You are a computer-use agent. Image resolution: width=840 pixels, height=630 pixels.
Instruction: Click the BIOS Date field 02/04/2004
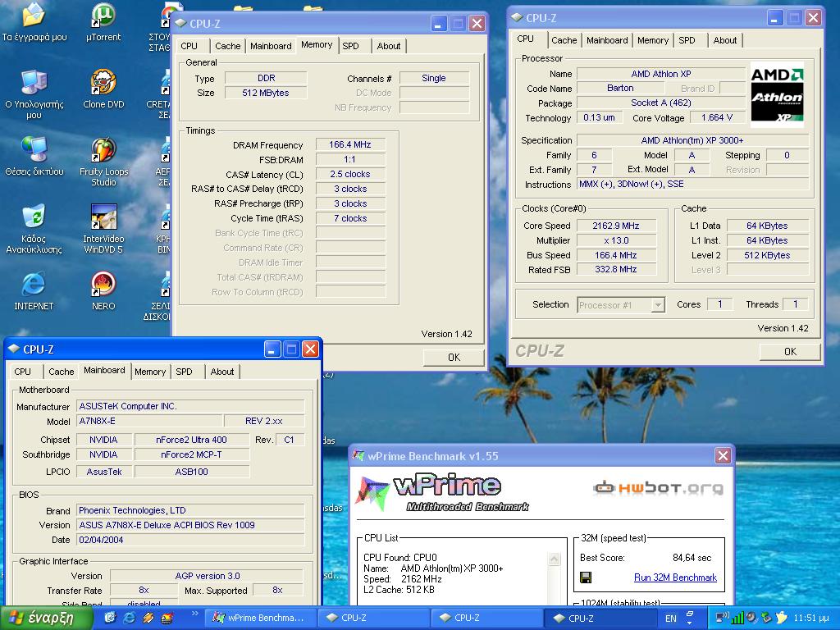tap(190, 540)
